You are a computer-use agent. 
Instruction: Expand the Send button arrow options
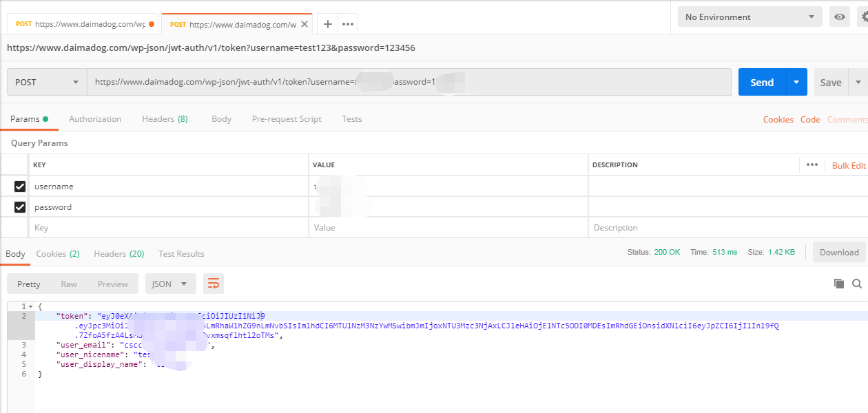tap(796, 82)
